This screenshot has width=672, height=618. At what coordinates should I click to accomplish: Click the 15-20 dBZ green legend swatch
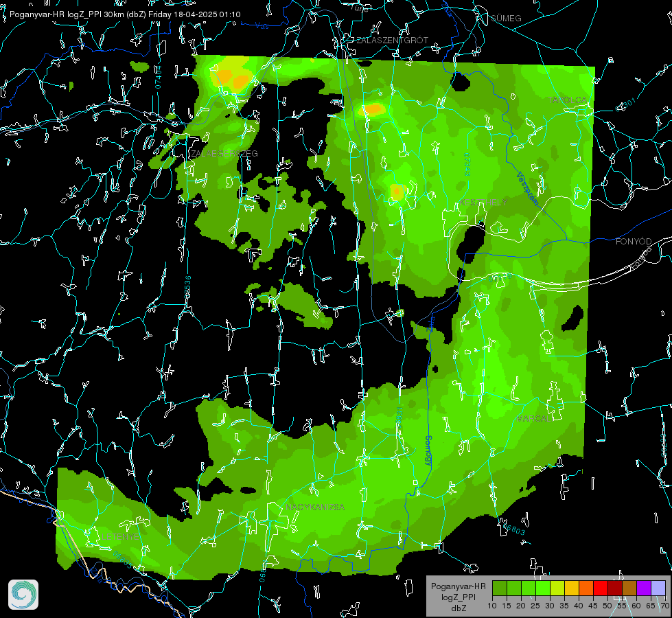[x=514, y=588]
